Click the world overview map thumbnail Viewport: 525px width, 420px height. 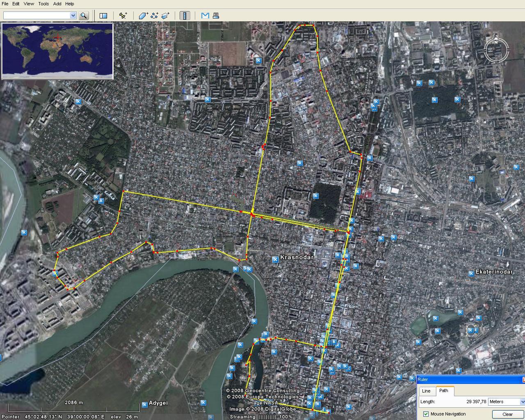57,51
